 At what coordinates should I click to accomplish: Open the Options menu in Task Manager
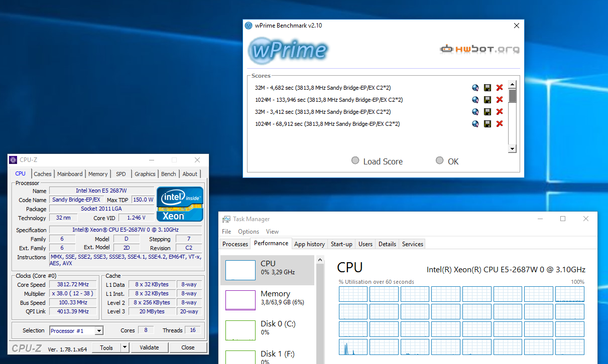[249, 232]
